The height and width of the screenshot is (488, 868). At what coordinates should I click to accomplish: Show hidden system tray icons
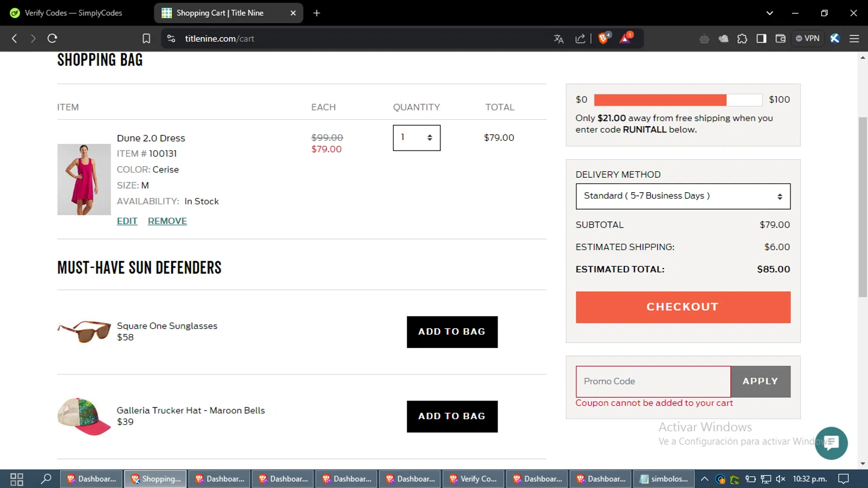pos(704,479)
